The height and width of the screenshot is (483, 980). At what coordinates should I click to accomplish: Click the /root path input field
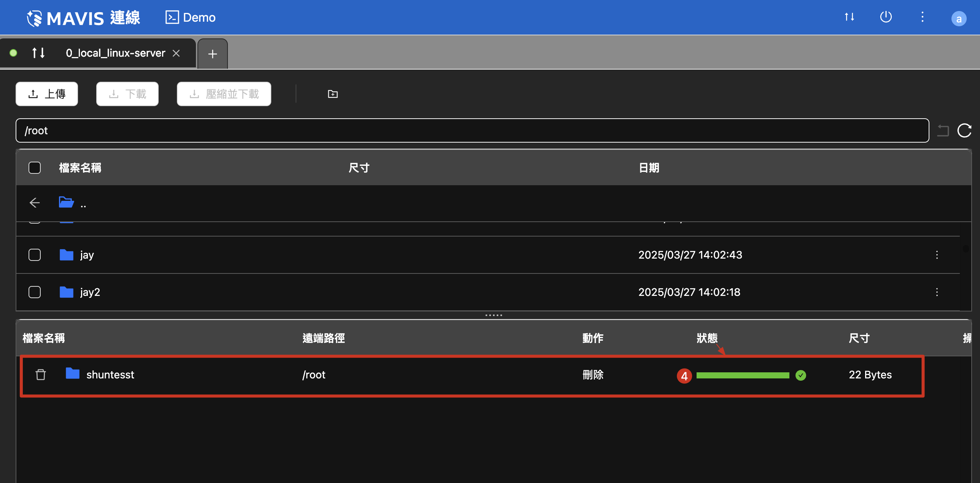click(x=472, y=130)
